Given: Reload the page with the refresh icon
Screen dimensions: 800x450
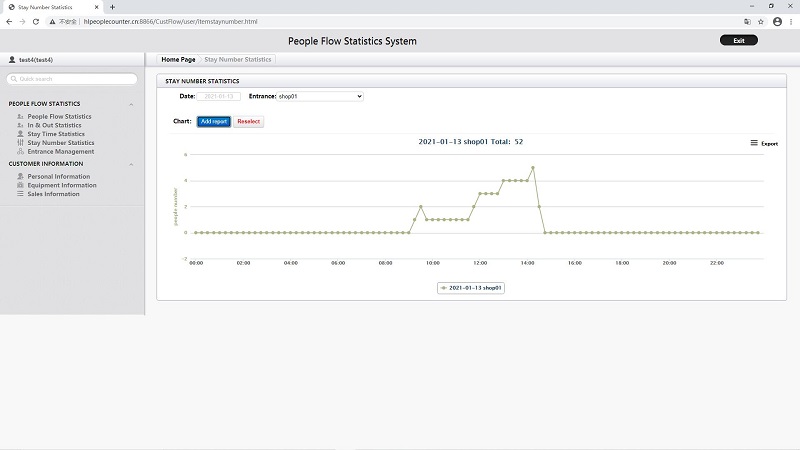Looking at the screenshot, I should 36,21.
